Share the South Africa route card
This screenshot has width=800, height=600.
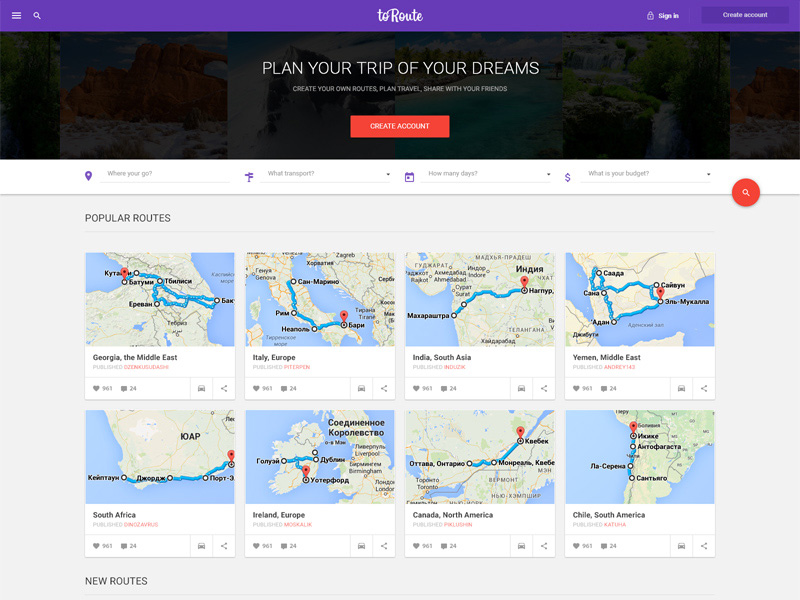224,546
